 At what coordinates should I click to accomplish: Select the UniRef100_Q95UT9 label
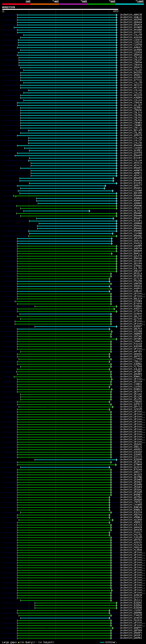[131, 135]
